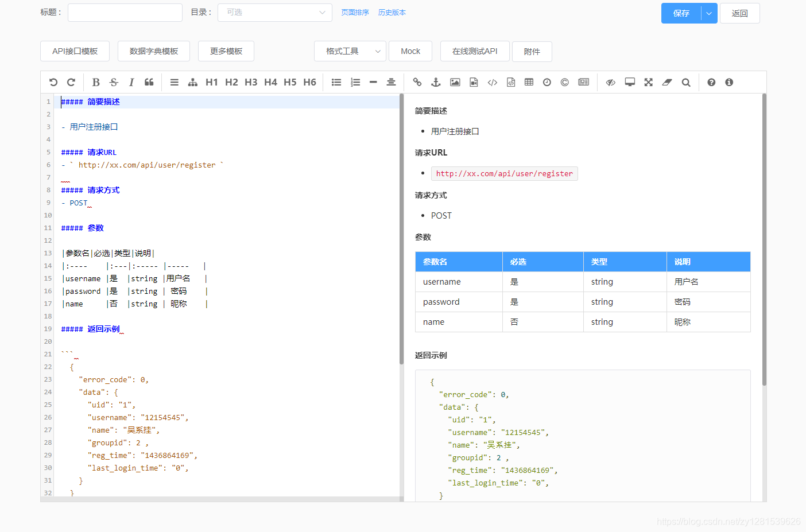Insert an H2 heading

[231, 82]
